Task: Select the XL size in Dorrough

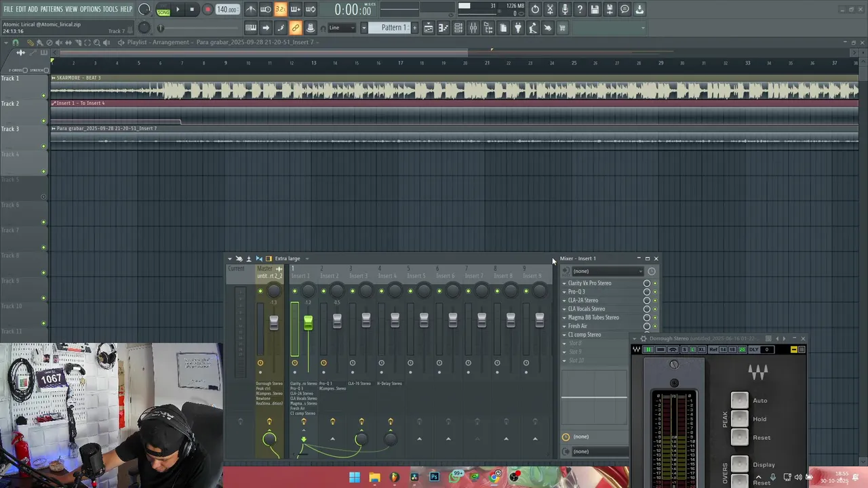Action: pyautogui.click(x=701, y=350)
